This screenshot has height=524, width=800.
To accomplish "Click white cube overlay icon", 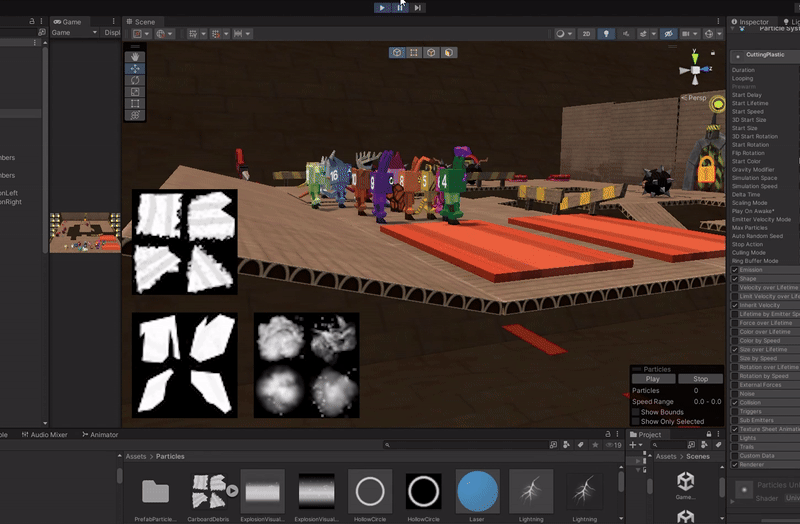I will [x=431, y=53].
